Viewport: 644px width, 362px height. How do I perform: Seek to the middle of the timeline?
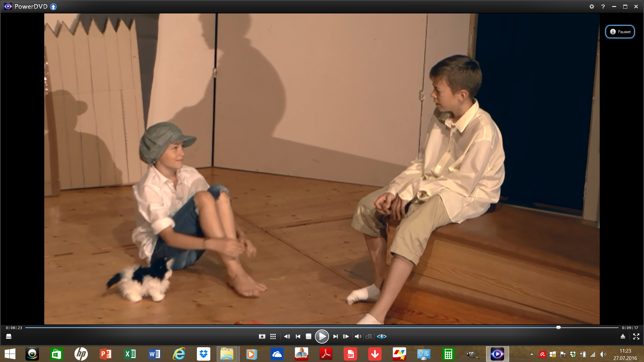pos(322,327)
